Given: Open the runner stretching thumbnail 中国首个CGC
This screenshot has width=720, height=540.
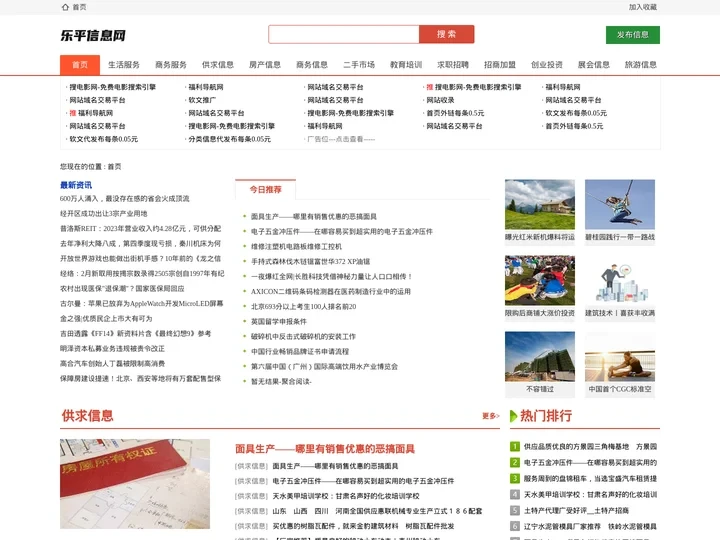Looking at the screenshot, I should 620,356.
